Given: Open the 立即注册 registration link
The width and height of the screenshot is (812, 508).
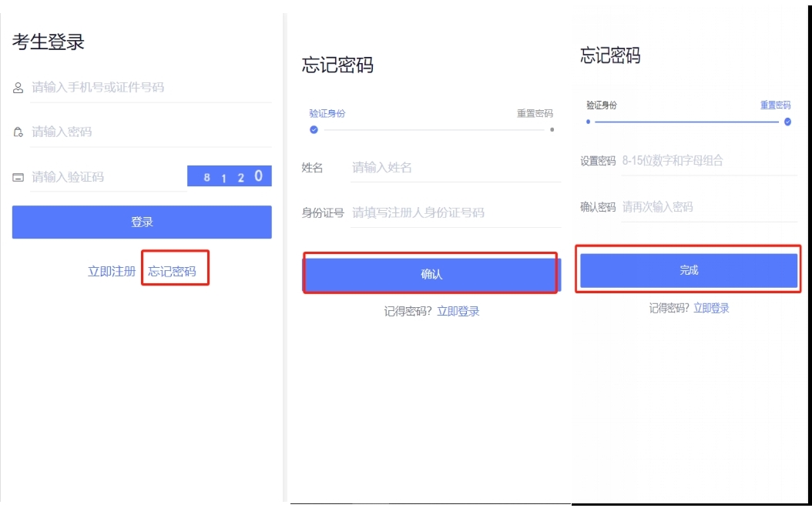Looking at the screenshot, I should tap(112, 272).
